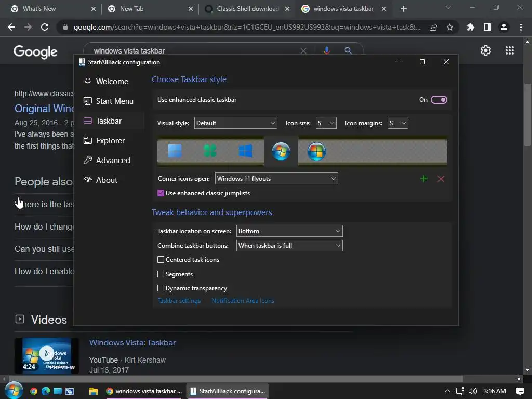Open Google search settings gear
The image size is (532, 399).
pyautogui.click(x=486, y=50)
